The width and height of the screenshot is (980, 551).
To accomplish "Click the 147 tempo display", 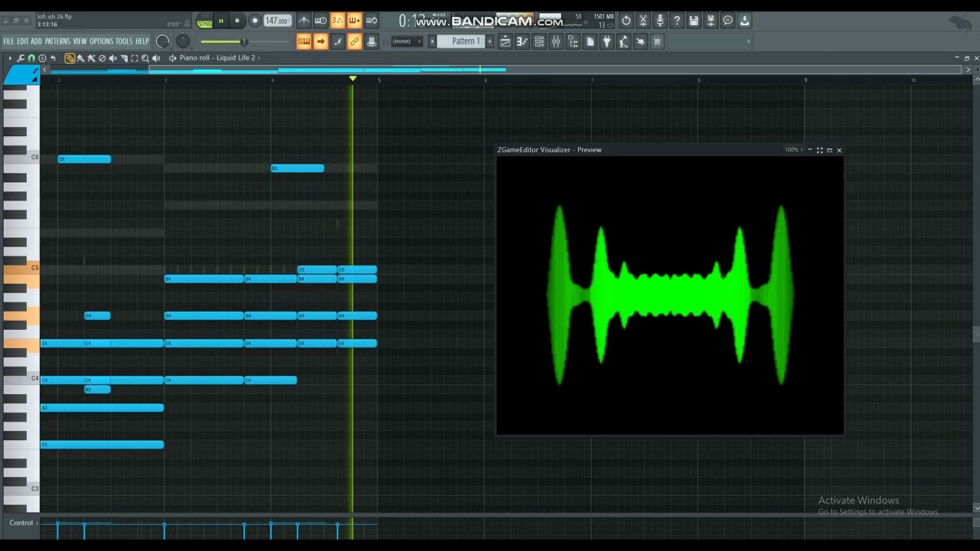I will [x=277, y=21].
